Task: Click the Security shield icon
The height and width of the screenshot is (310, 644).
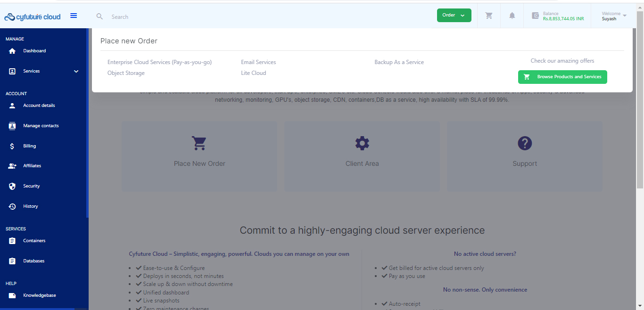Action: click(12, 186)
